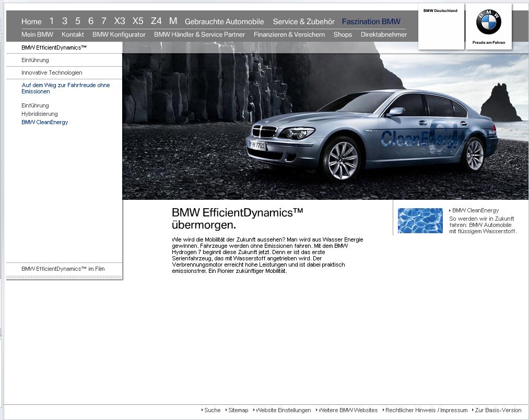Open Faszination BMW section
Viewport: 529px width, 420px height.
[371, 21]
